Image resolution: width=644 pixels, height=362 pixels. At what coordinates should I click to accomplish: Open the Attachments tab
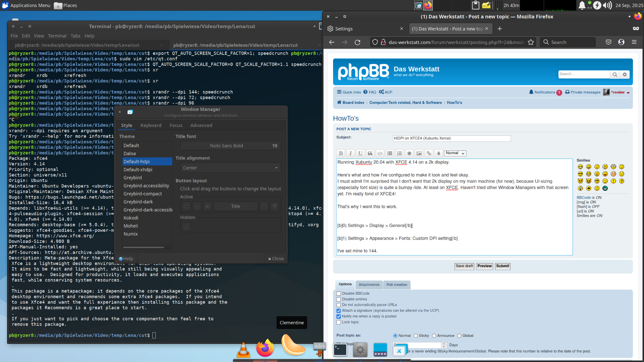(369, 285)
